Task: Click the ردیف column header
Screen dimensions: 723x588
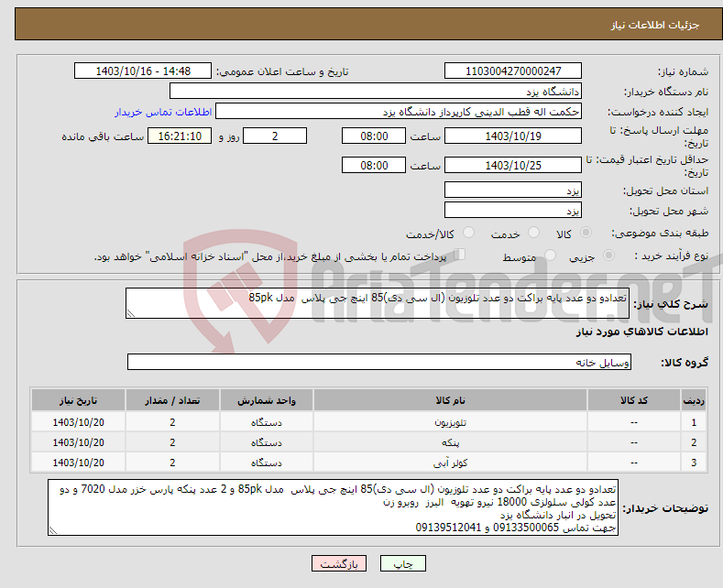Action: pyautogui.click(x=694, y=400)
